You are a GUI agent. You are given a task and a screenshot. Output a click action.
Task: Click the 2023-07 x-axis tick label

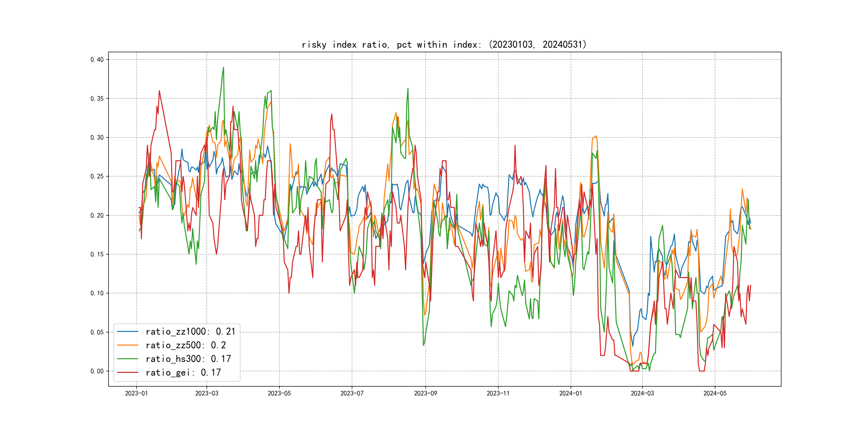point(352,393)
